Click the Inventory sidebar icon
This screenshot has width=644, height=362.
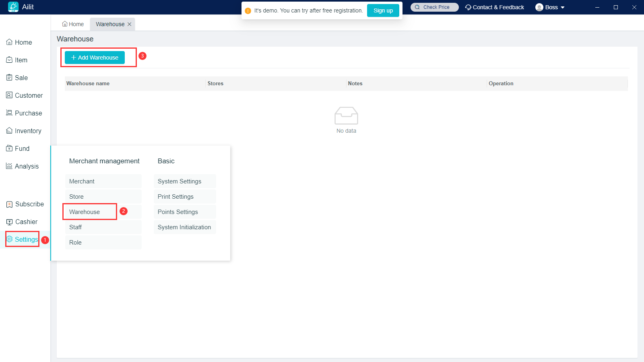coord(9,131)
